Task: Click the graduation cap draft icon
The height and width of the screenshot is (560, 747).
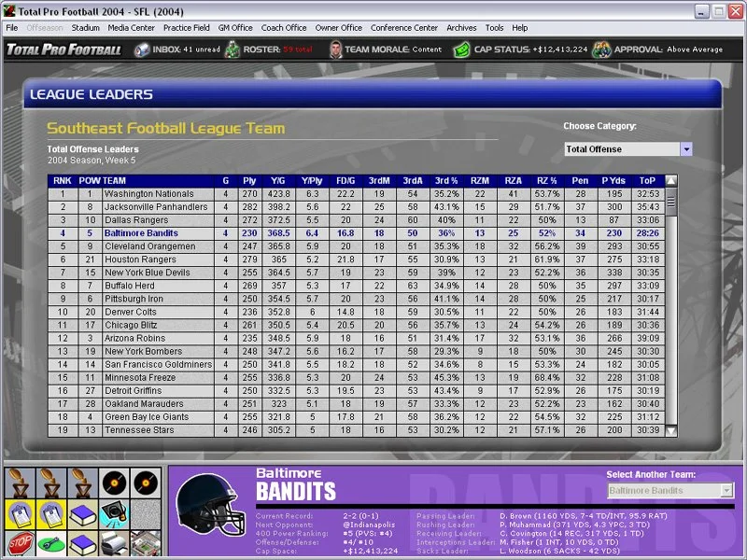Action: tap(114, 513)
